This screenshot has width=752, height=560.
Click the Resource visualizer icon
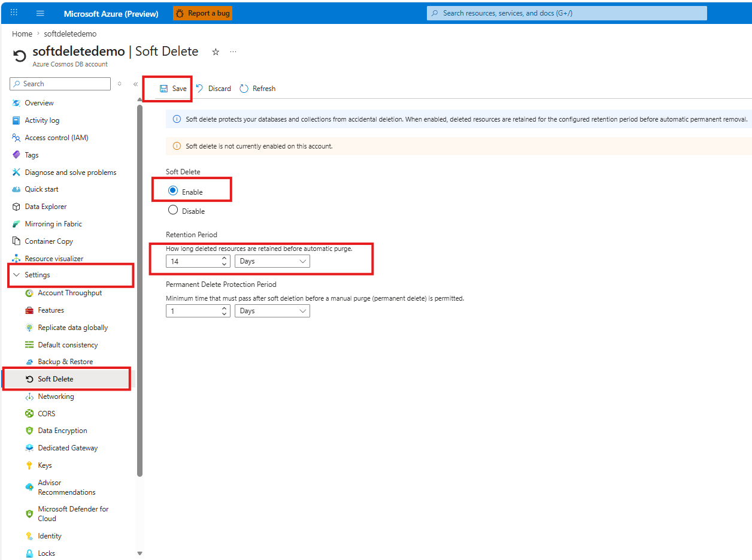tap(16, 259)
